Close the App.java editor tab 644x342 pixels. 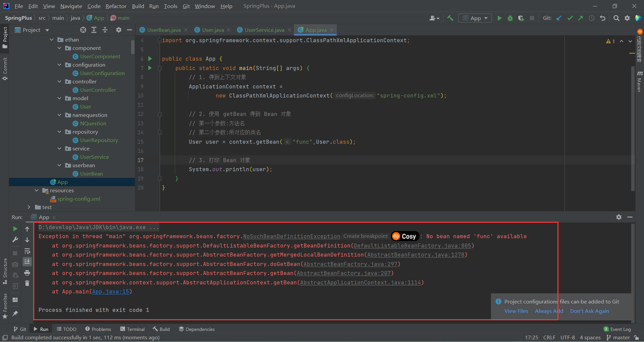pyautogui.click(x=332, y=30)
